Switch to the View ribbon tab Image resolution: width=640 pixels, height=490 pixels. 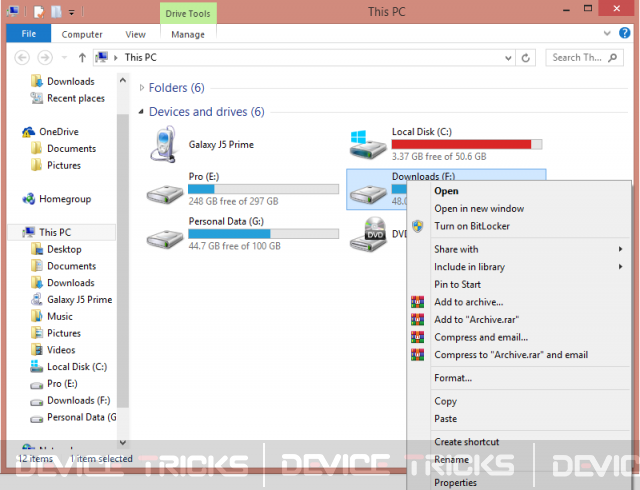[135, 34]
